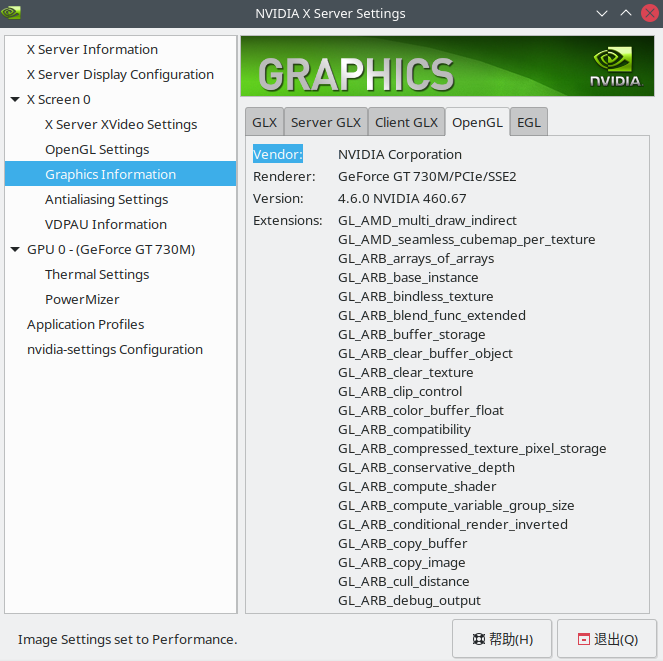Viewport: 663px width, 661px height.
Task: Click GL_ARB_clear_texture extension
Action: click(405, 373)
